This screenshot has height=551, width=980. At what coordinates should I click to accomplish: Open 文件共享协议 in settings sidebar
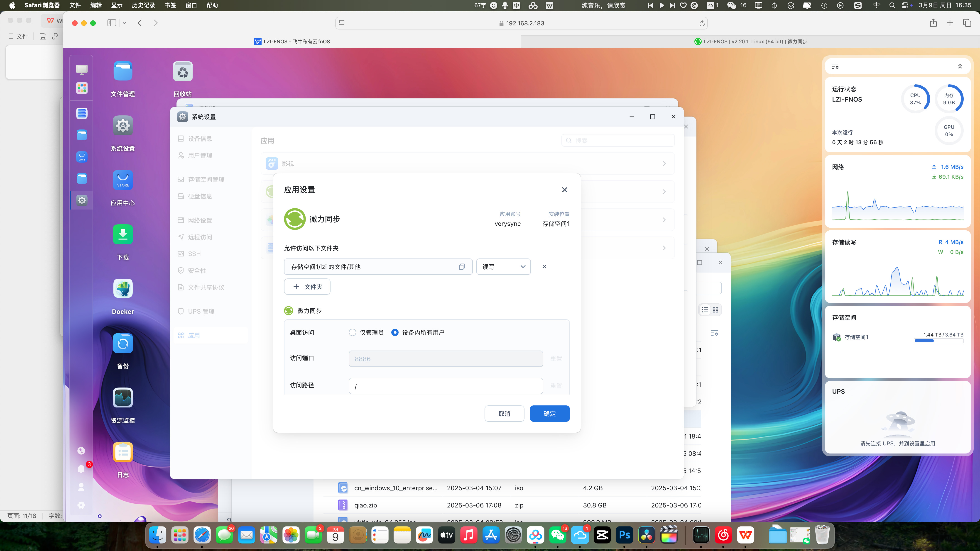[x=211, y=288]
